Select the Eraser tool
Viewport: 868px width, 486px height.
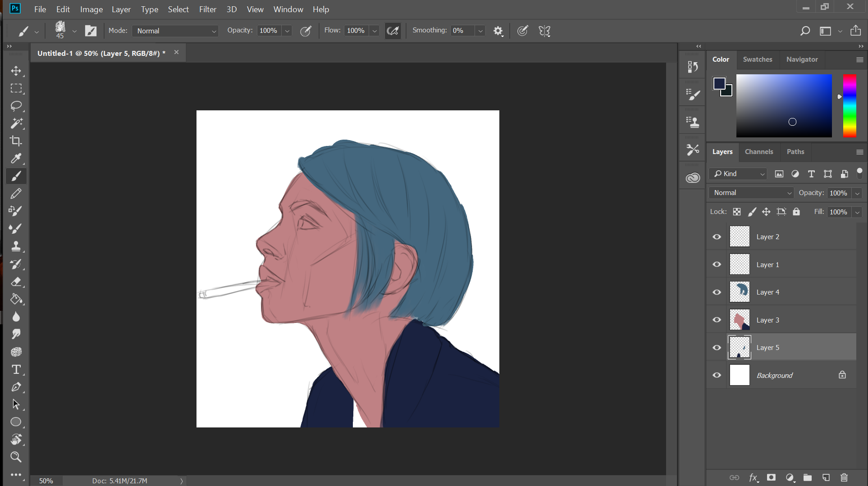(x=16, y=282)
